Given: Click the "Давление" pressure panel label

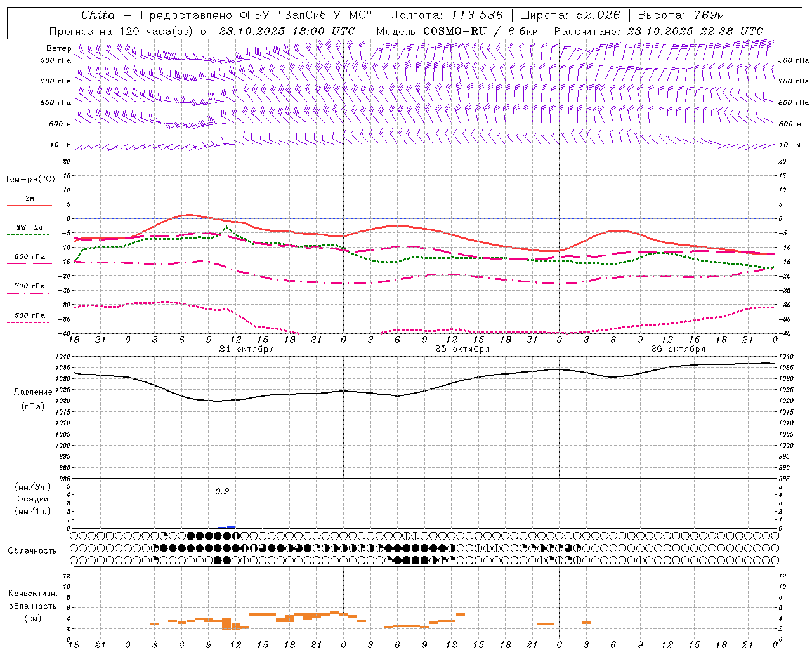Looking at the screenshot, I should pos(33,392).
